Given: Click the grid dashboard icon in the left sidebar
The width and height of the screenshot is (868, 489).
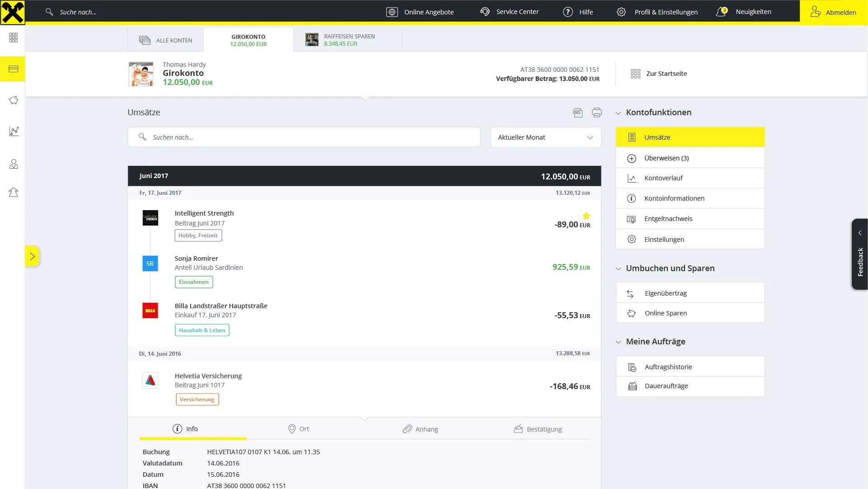Looking at the screenshot, I should (14, 38).
